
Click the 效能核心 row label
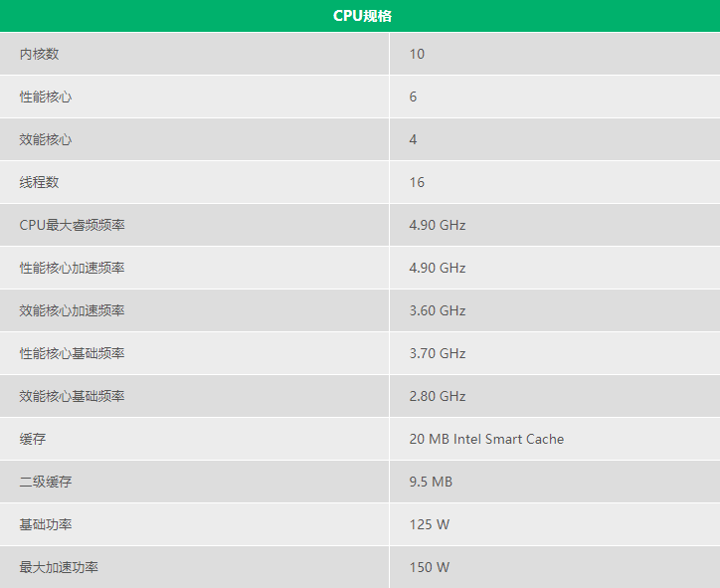coord(46,139)
